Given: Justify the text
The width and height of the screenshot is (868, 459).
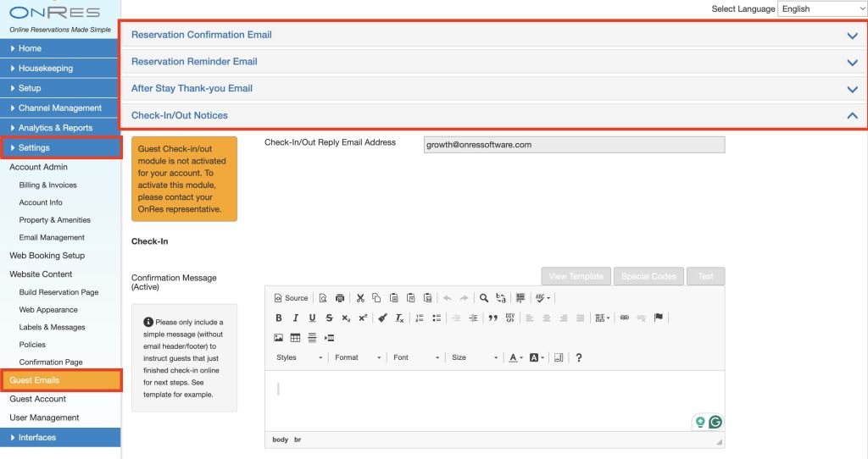Looking at the screenshot, I should (580, 318).
